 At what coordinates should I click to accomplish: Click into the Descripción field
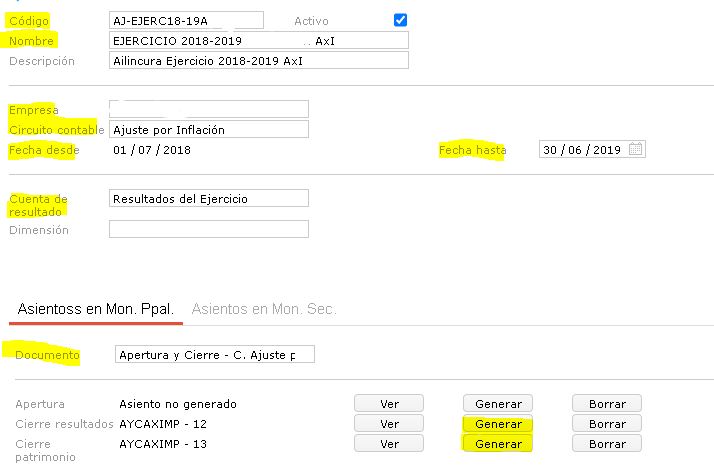coord(259,61)
